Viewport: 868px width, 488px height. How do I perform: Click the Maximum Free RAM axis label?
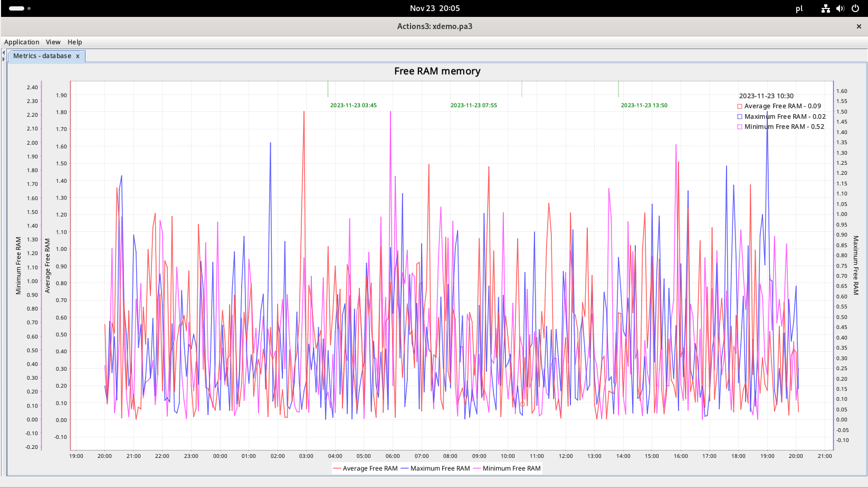point(856,265)
